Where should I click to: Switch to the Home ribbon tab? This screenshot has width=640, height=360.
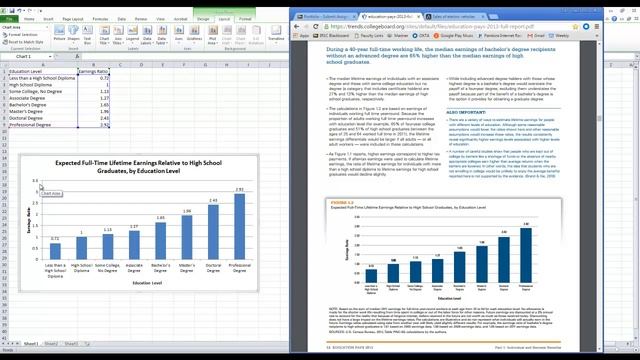[x=29, y=19]
